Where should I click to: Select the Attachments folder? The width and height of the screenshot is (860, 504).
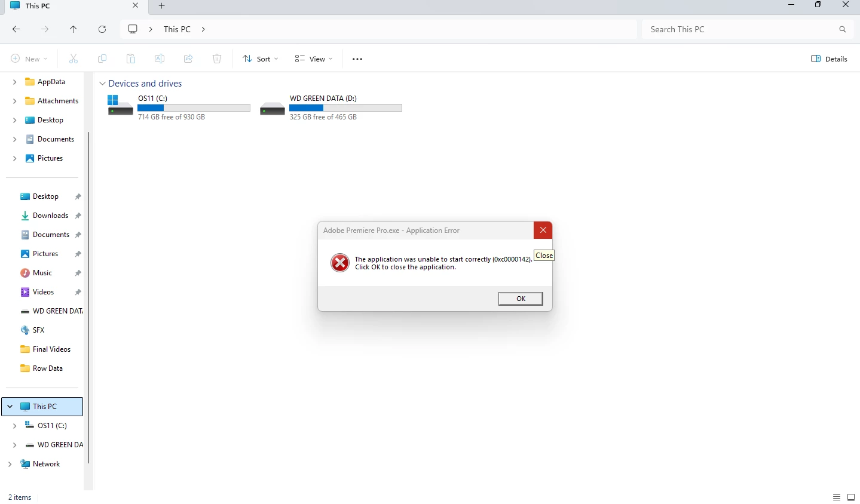(x=58, y=101)
